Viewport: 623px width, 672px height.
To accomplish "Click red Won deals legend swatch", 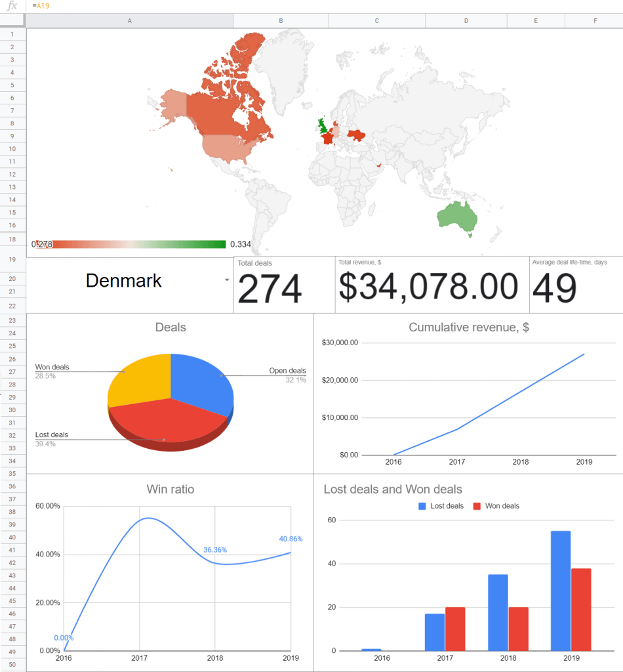I will coord(477,506).
